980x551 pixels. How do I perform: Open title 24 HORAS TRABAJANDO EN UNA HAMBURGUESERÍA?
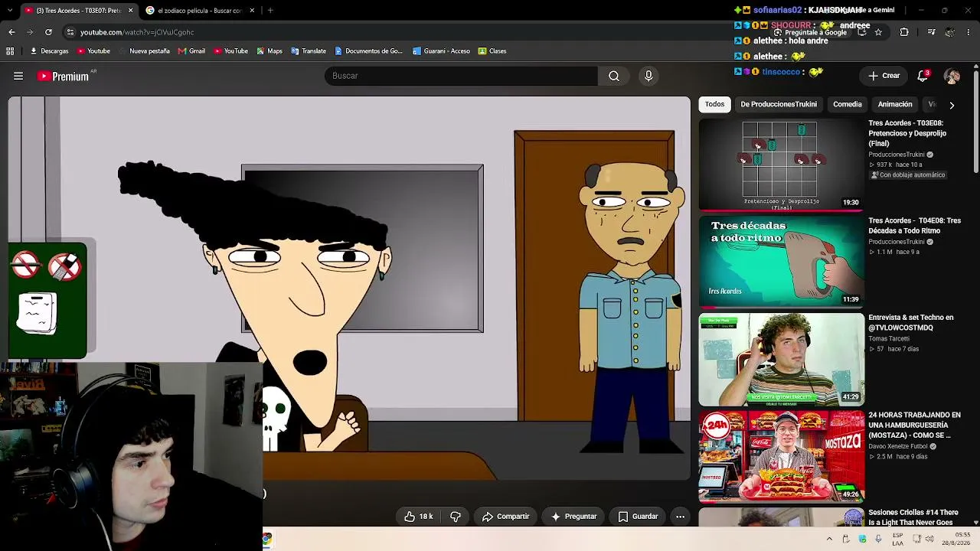(914, 425)
